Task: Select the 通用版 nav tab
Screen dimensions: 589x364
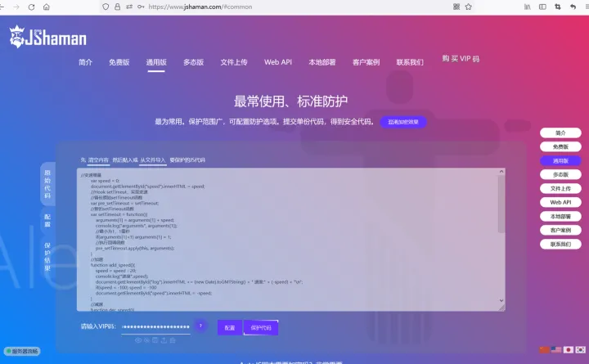Action: 156,62
